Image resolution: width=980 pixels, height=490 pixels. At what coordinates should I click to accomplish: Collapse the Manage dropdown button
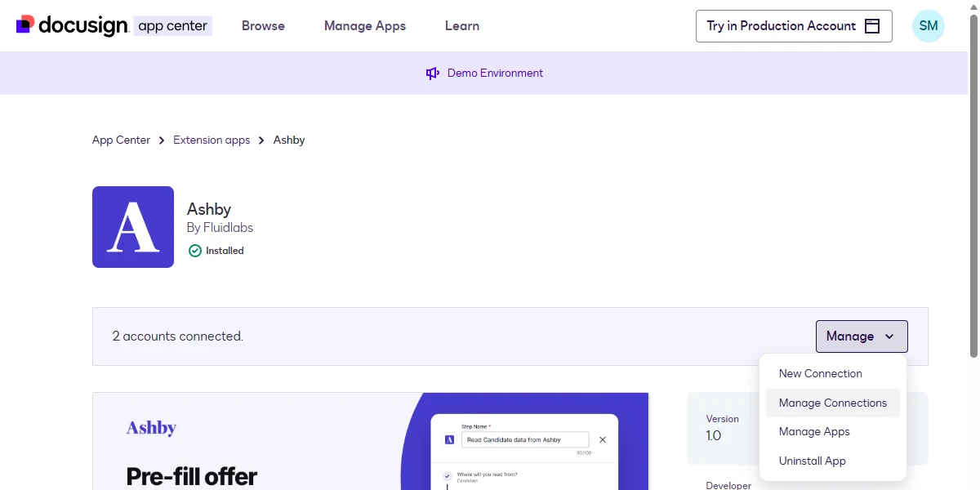click(862, 336)
